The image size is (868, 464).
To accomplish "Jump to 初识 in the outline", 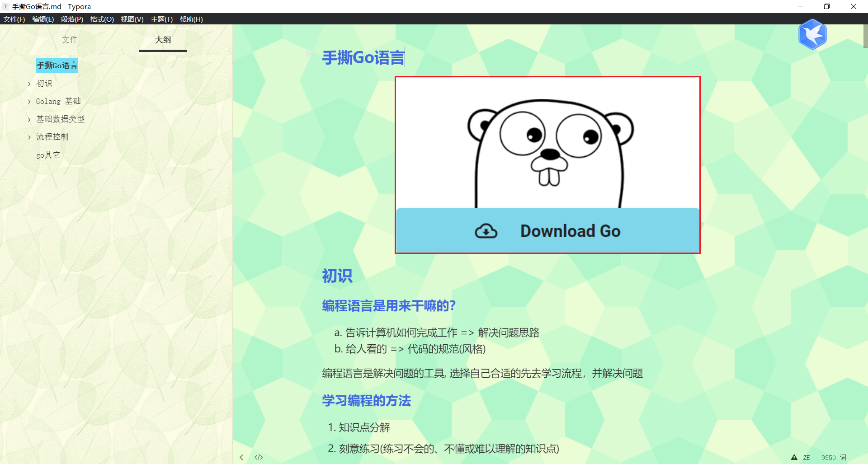I will click(x=44, y=84).
